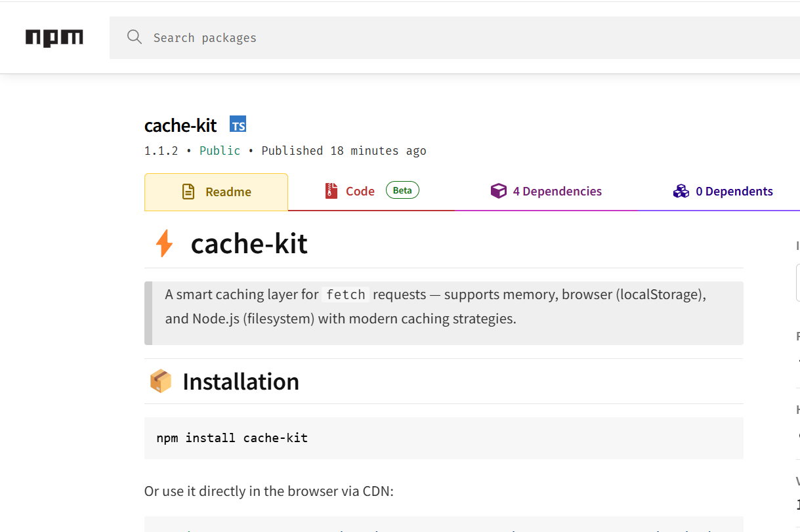
Task: Click the lightning bolt emoji icon
Action: [164, 243]
